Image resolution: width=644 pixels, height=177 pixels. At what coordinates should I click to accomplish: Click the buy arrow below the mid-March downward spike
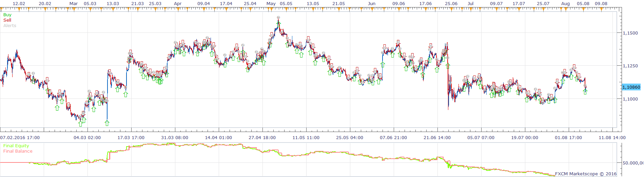tap(107, 123)
